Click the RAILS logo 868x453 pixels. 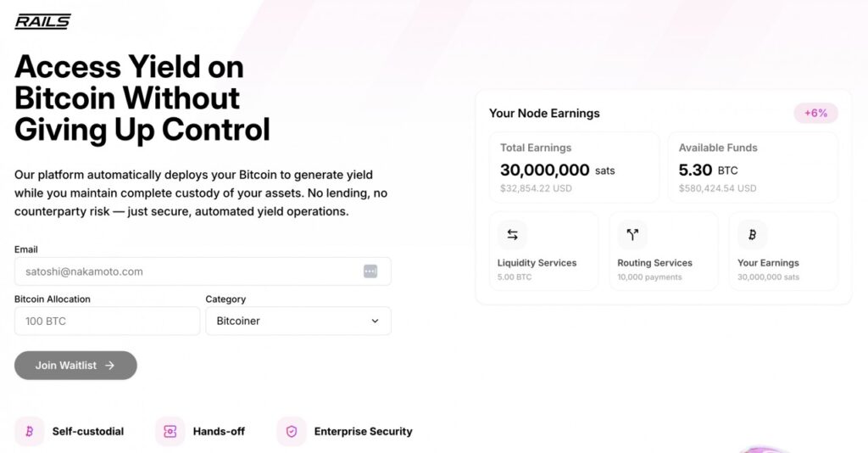pos(42,21)
